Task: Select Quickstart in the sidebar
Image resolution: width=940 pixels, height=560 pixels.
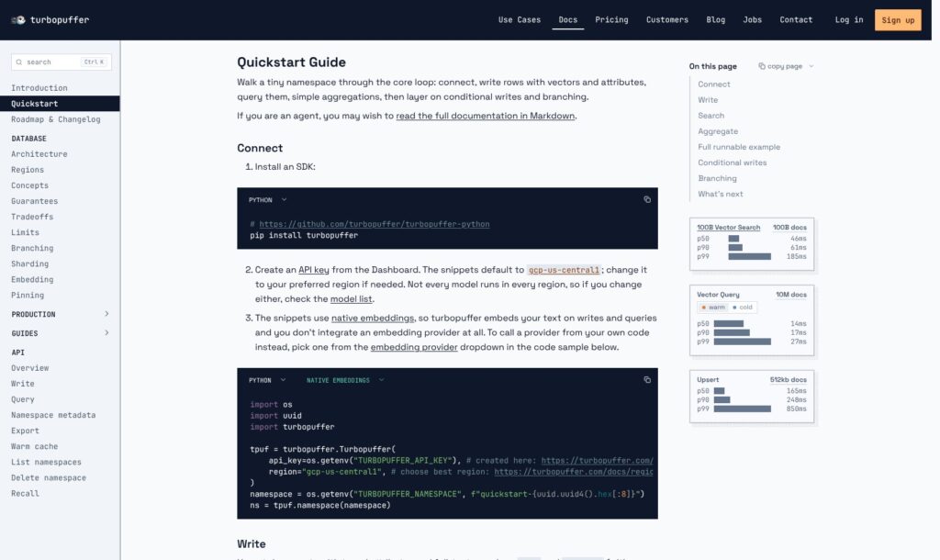Action: coord(60,104)
